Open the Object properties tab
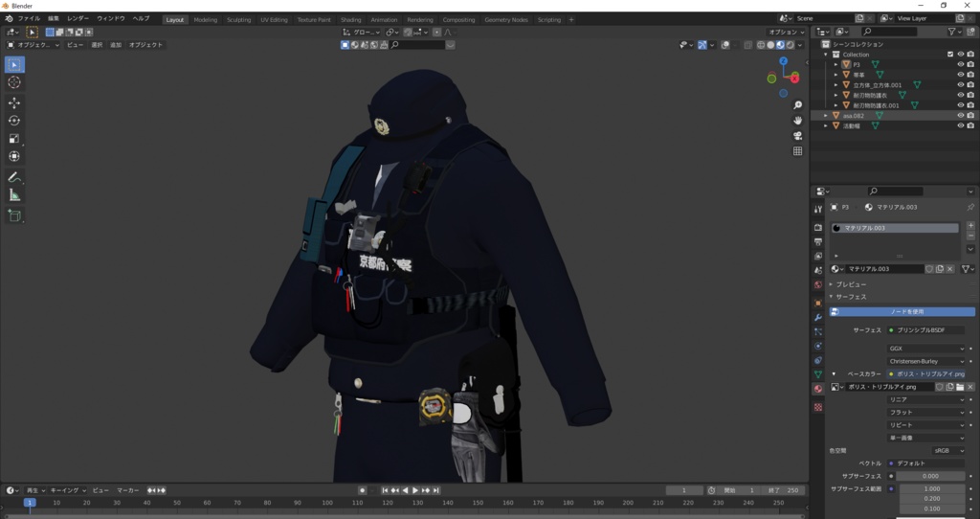The width and height of the screenshot is (980, 519). point(817,304)
